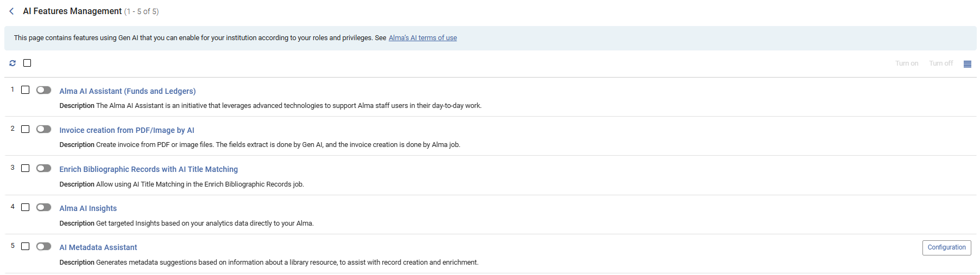Tick the select-all checkbox above the list
The height and width of the screenshot is (275, 980).
[x=27, y=63]
